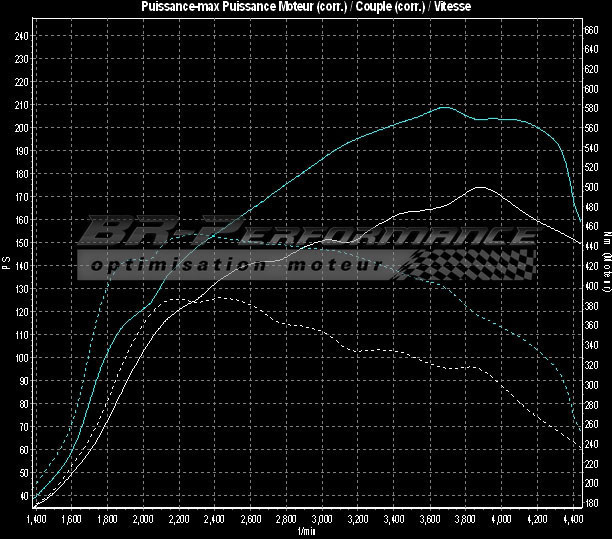Click the peak of the solid white curve
Screen dimensions: 612x539
click(481, 187)
